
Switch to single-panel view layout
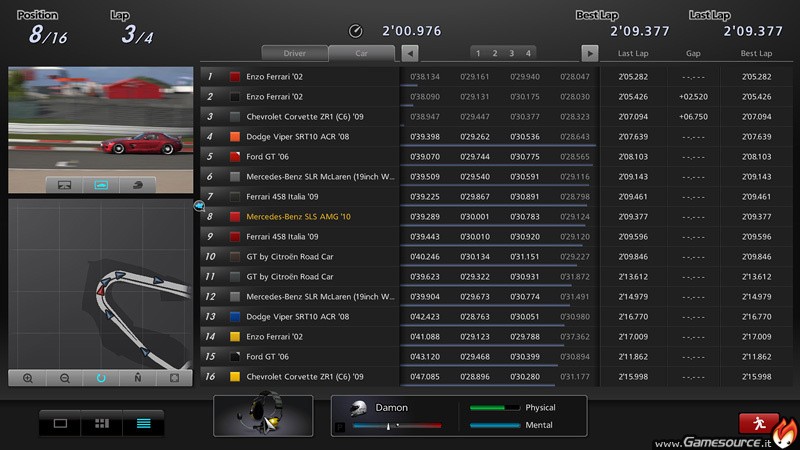tap(60, 423)
